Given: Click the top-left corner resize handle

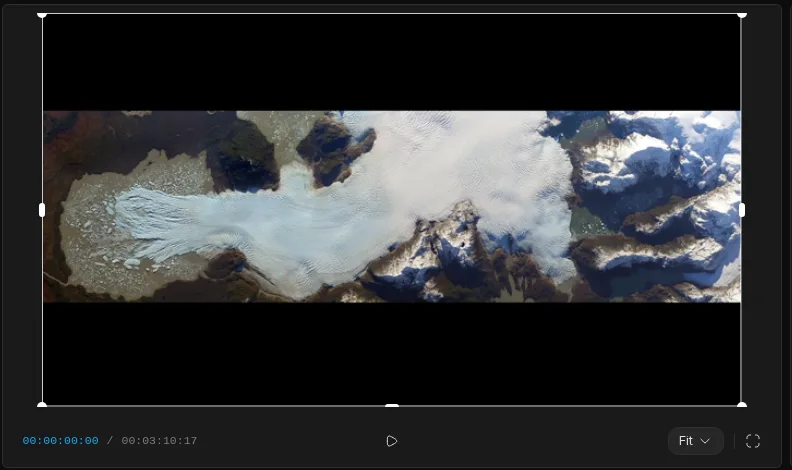Looking at the screenshot, I should (42, 15).
